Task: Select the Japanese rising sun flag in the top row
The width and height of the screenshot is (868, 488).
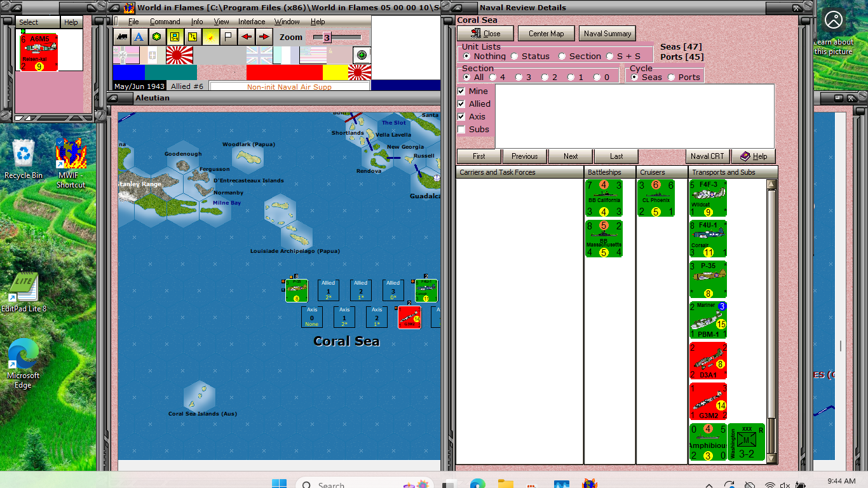Action: (179, 55)
